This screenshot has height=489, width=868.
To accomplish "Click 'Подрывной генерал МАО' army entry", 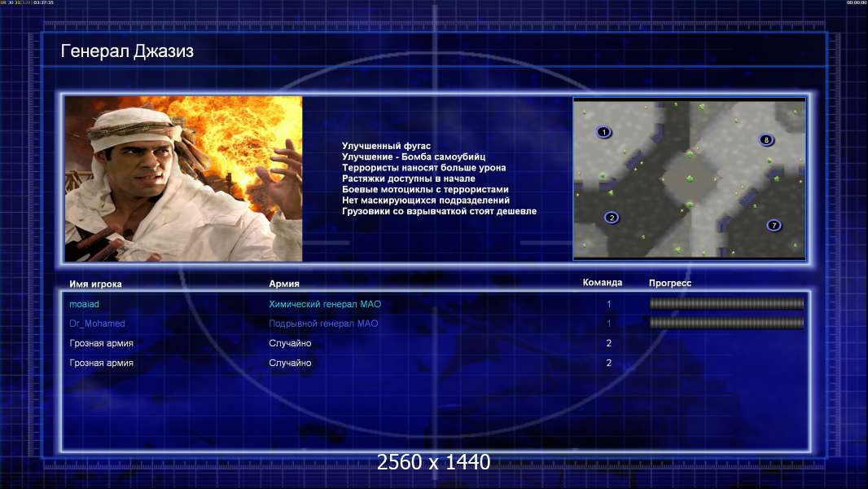I will click(323, 324).
